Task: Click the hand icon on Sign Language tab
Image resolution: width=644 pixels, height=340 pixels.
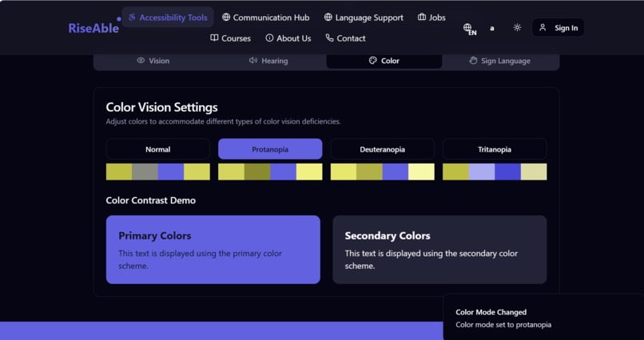Action: (x=473, y=61)
